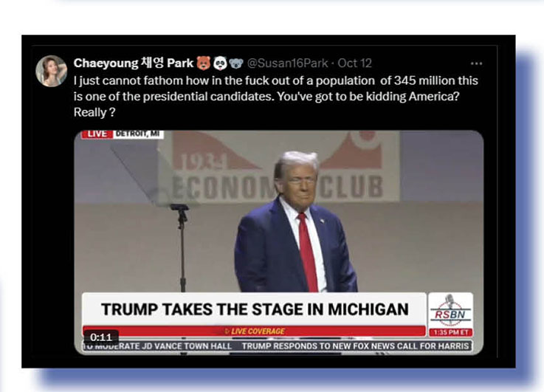Open the three-dot more options menu
Screen dimensions: 544x392
476,63
